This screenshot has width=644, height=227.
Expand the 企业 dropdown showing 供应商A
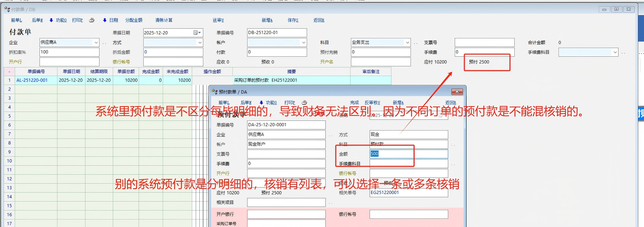(96, 42)
